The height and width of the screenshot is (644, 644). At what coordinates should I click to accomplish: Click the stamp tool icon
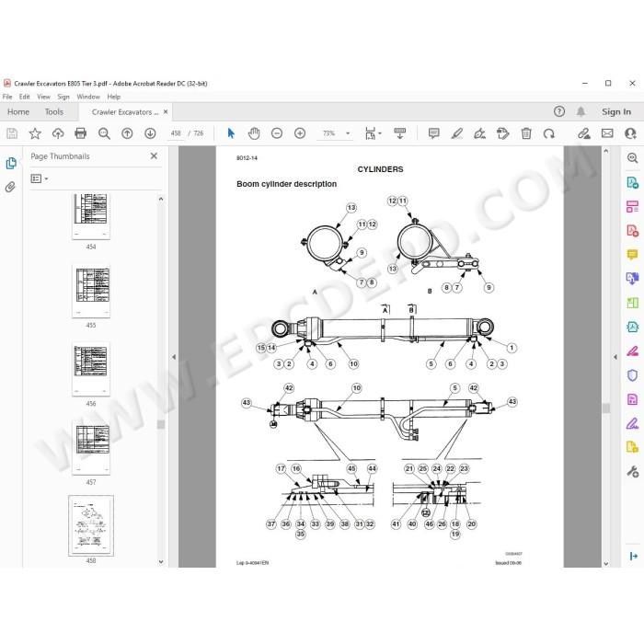(502, 133)
